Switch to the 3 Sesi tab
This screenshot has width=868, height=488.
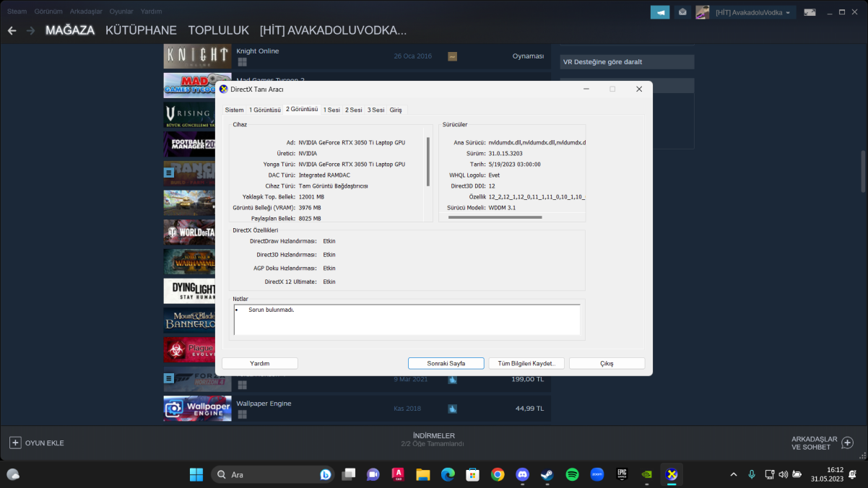(376, 110)
